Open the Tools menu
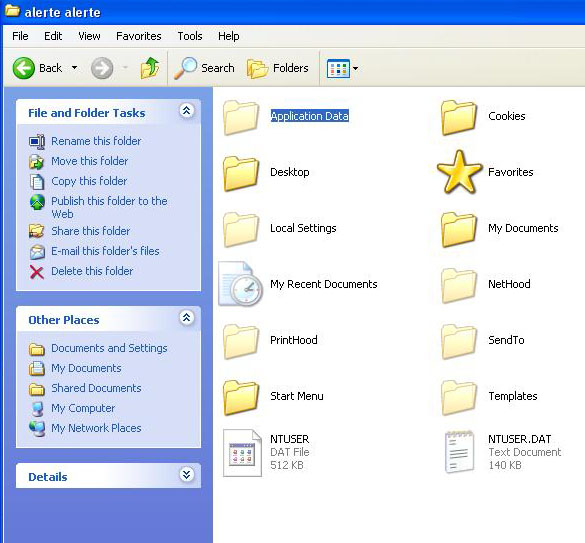 [x=190, y=36]
